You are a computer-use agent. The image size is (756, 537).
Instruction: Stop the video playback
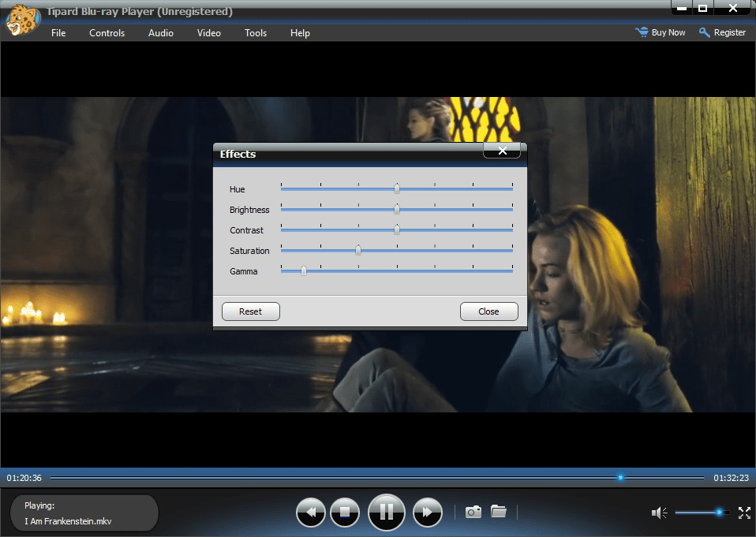pyautogui.click(x=345, y=512)
